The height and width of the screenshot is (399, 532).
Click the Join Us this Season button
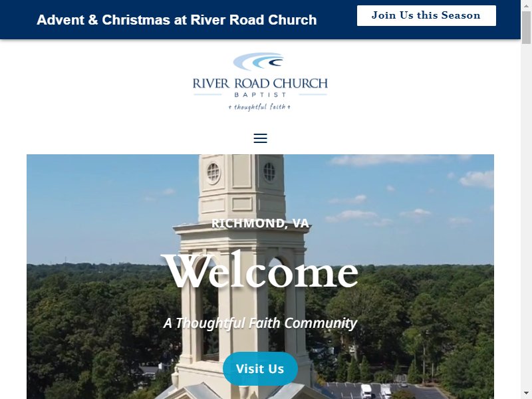tap(426, 15)
